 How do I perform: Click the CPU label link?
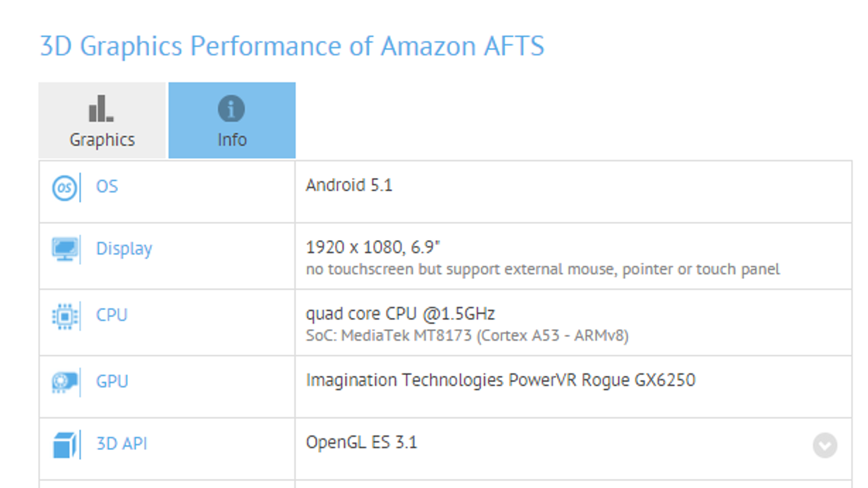click(x=112, y=315)
